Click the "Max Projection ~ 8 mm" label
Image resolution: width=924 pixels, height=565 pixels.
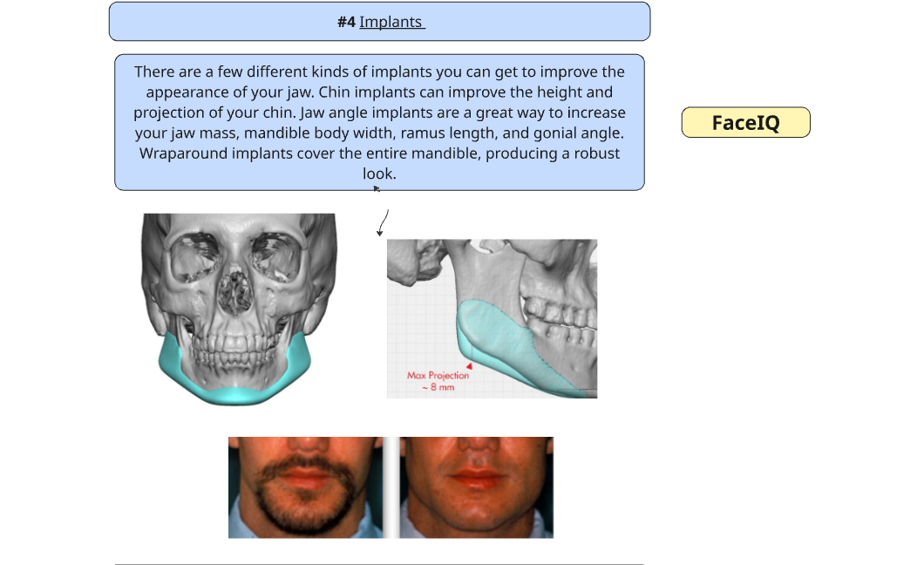[438, 381]
